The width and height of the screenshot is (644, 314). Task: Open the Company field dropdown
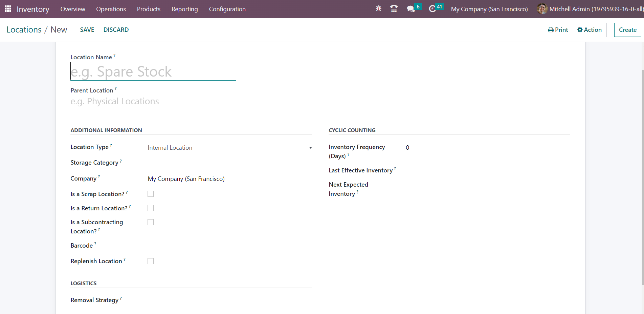click(229, 179)
